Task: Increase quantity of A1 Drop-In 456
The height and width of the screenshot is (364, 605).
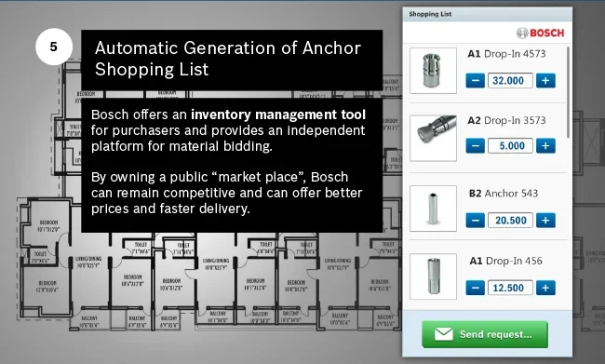Action: (x=545, y=288)
